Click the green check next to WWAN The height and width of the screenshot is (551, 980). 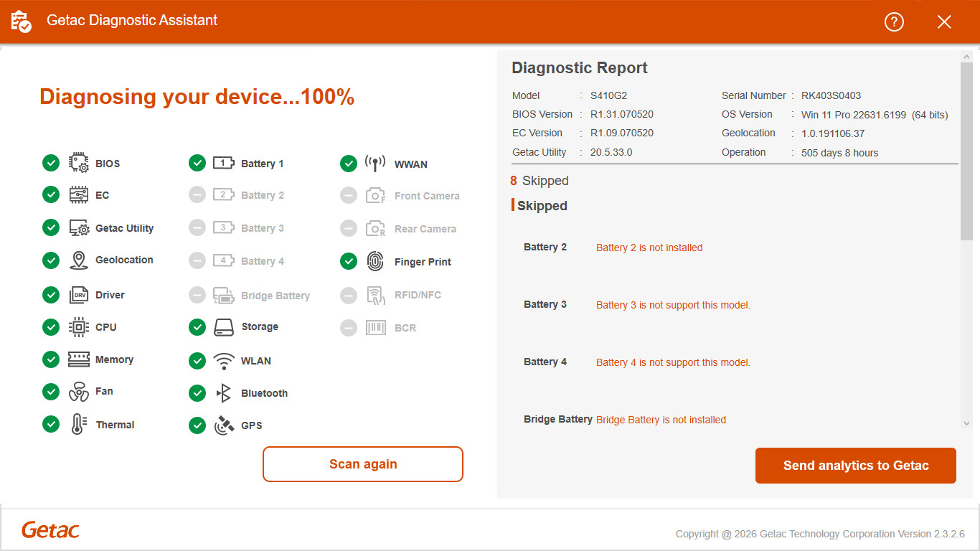point(349,164)
